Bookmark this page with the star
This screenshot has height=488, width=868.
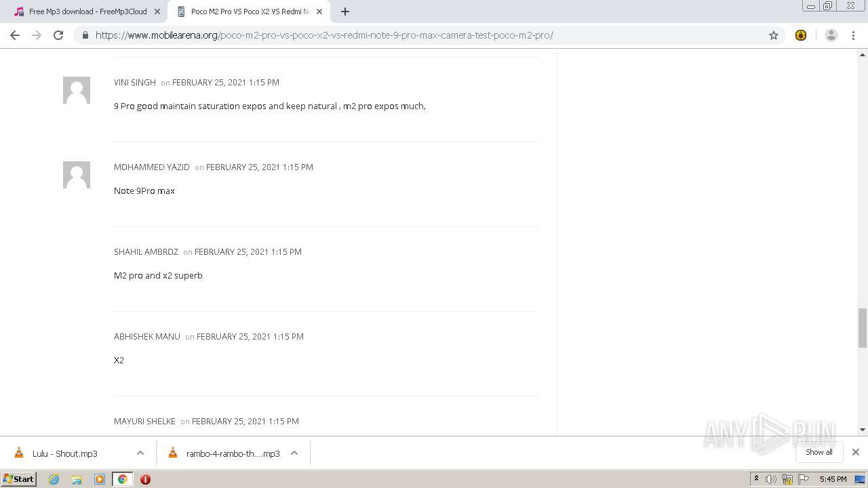pos(774,35)
